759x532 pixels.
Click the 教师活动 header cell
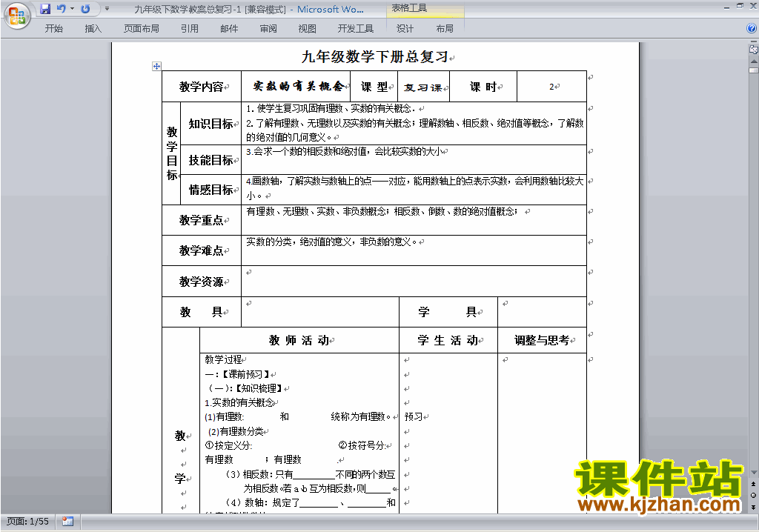click(x=299, y=340)
